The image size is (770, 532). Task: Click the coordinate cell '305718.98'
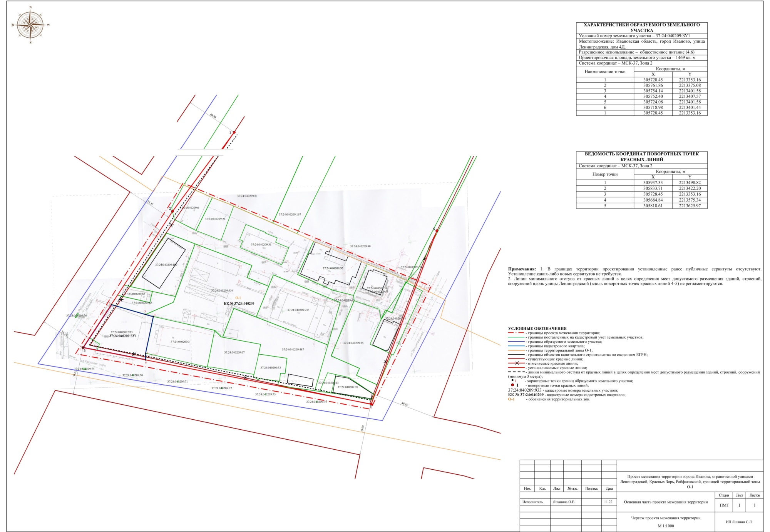pyautogui.click(x=653, y=108)
